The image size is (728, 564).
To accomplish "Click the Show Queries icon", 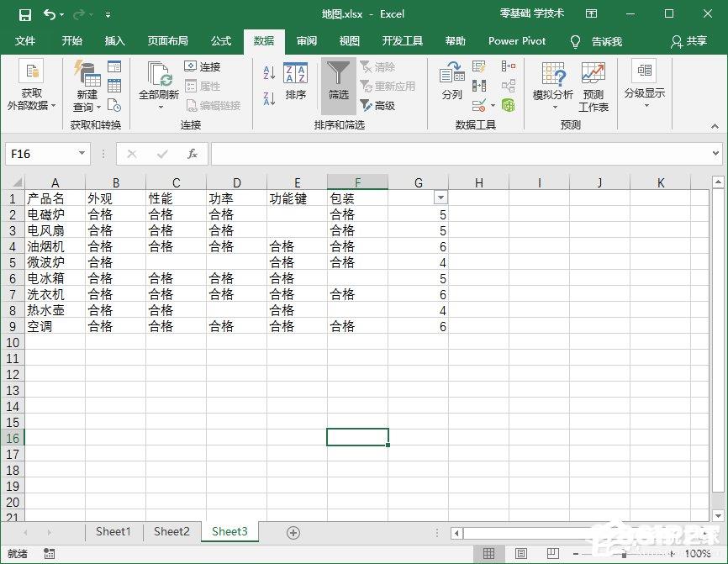I will [x=114, y=66].
